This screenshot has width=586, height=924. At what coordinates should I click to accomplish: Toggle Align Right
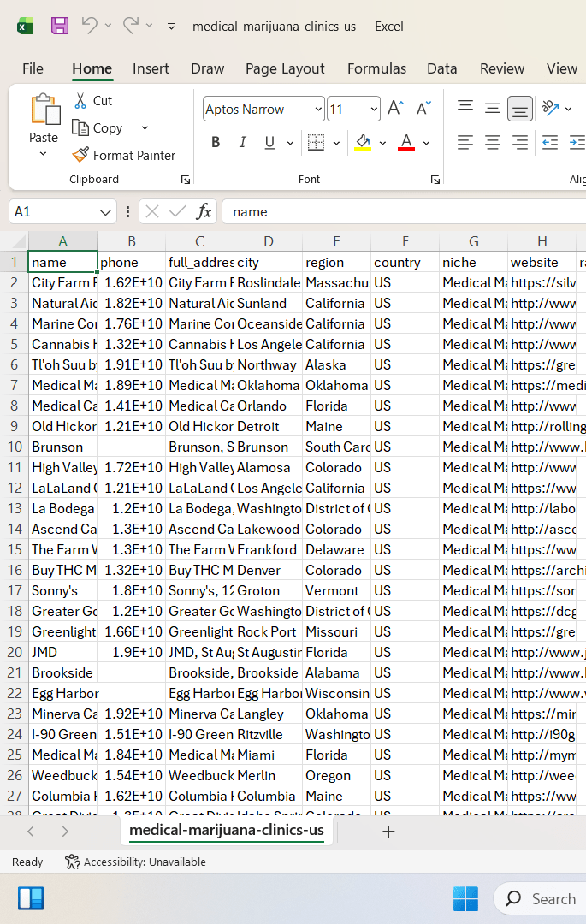pyautogui.click(x=520, y=143)
